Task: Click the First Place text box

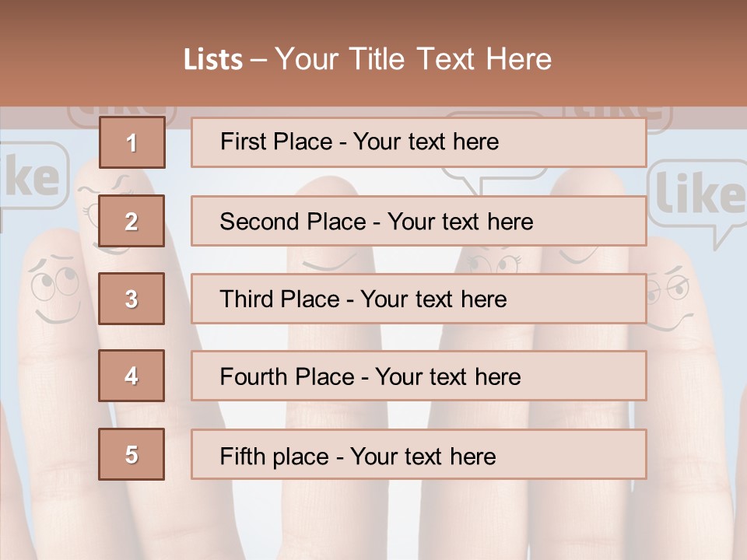Action: pos(419,142)
